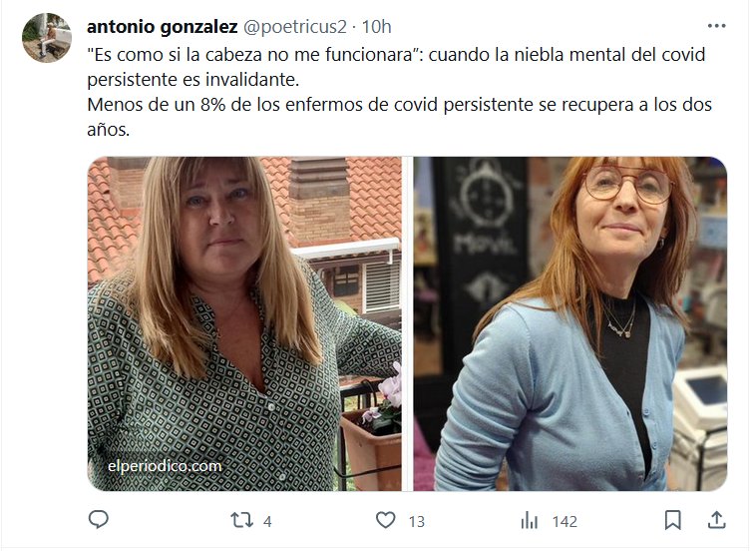Click the share upload arrow icon
The width and height of the screenshot is (756, 551).
click(716, 520)
